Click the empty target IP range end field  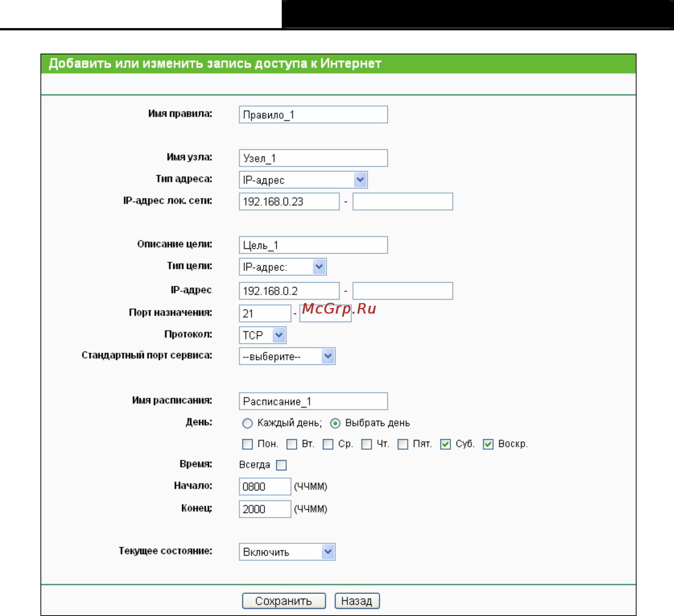[x=403, y=291]
